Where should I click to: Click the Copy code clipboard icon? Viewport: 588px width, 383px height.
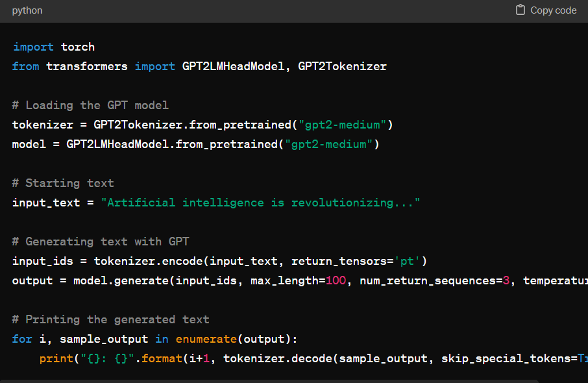[520, 10]
